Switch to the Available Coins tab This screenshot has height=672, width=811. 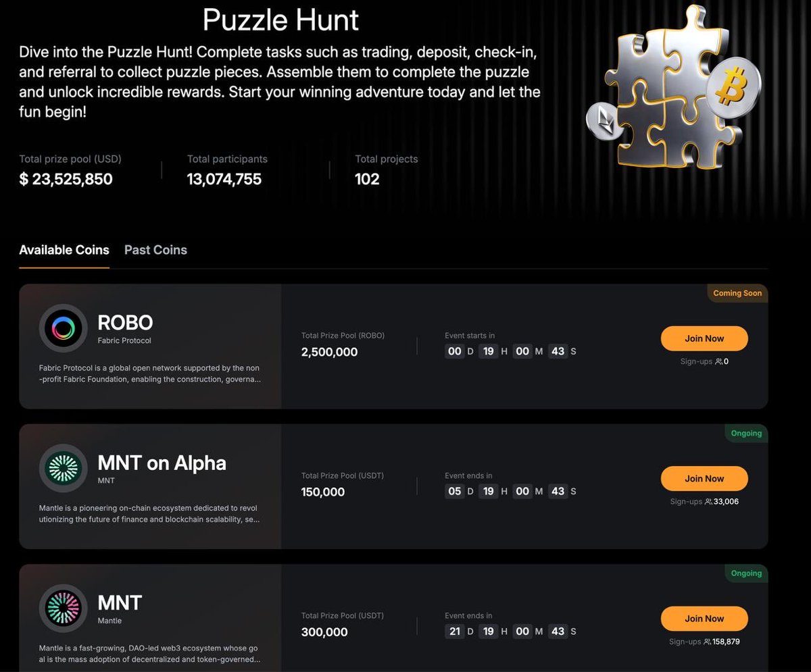point(64,250)
